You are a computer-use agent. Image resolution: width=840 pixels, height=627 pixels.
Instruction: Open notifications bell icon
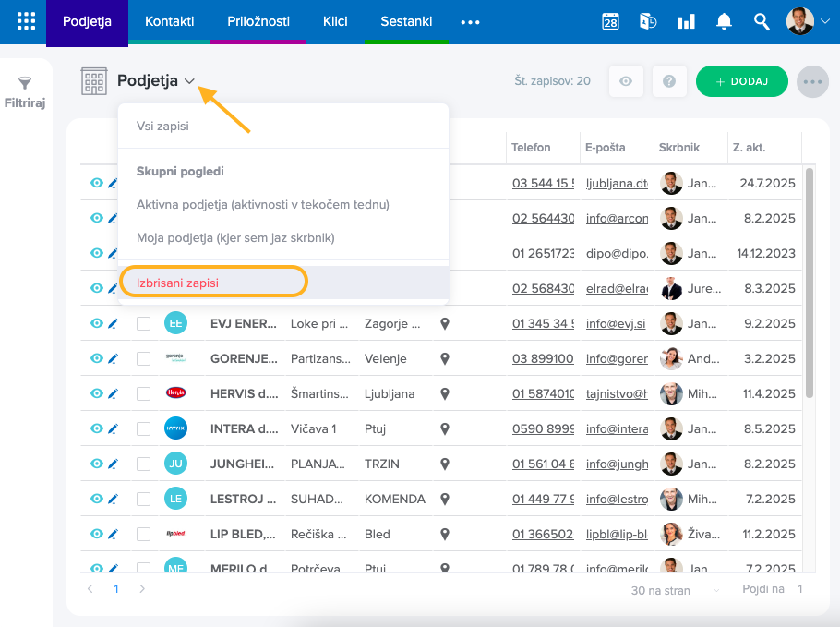tap(724, 22)
